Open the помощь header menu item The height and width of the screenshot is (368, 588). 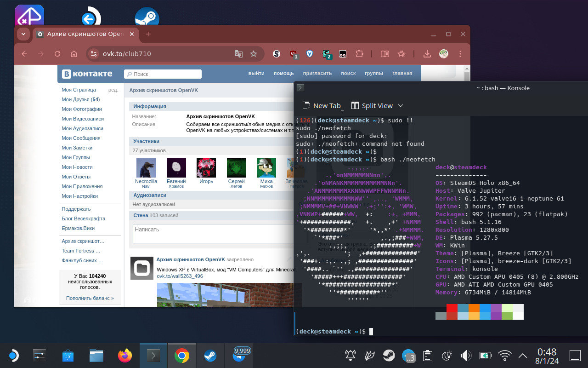click(283, 74)
